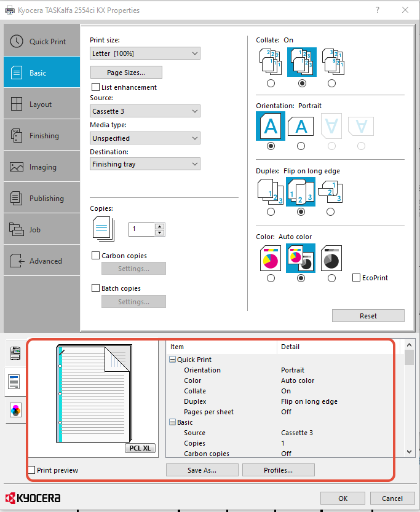Open the Publishing tab
This screenshot has width=420, height=512.
42,198
